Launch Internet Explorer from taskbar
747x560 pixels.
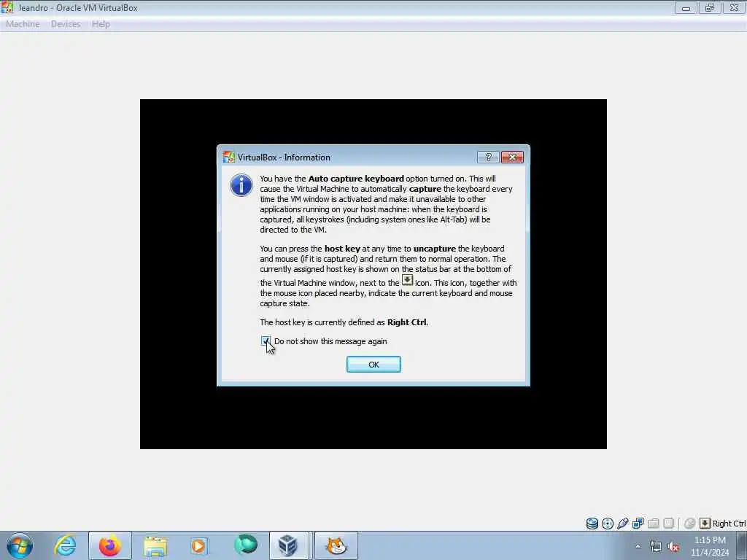click(65, 545)
